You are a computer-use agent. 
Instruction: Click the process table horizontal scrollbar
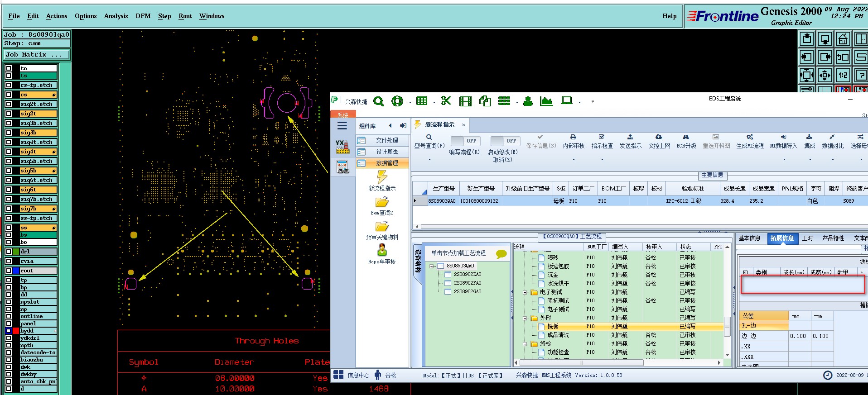pos(582,362)
